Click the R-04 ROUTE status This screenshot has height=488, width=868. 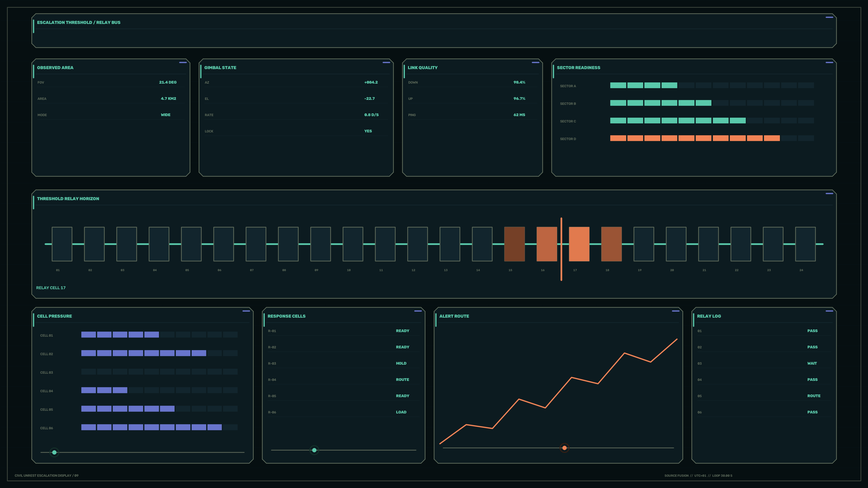(x=403, y=380)
